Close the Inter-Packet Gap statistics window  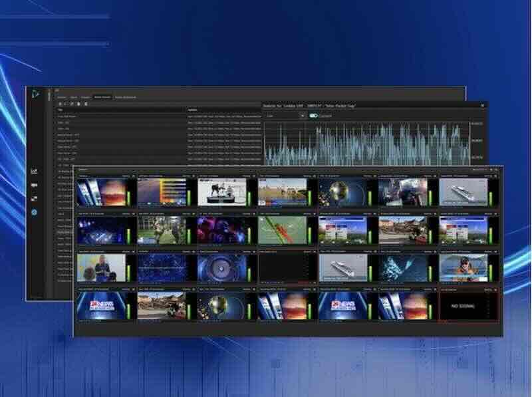tap(483, 105)
